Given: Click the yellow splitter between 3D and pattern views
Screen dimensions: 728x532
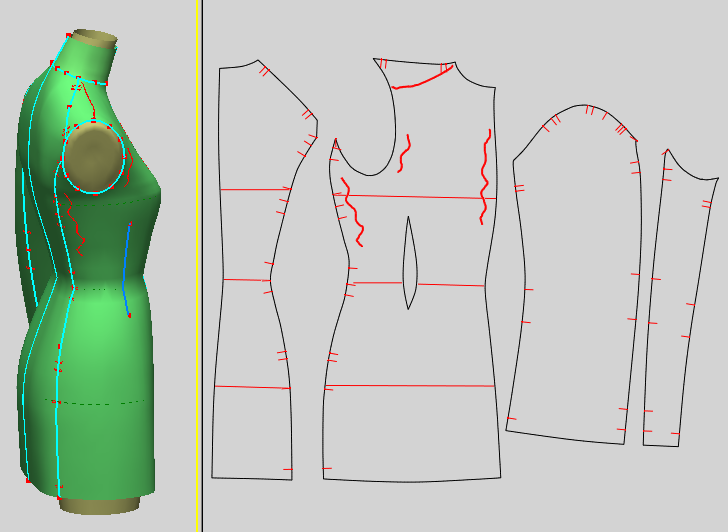Looking at the screenshot, I should click(x=197, y=266).
